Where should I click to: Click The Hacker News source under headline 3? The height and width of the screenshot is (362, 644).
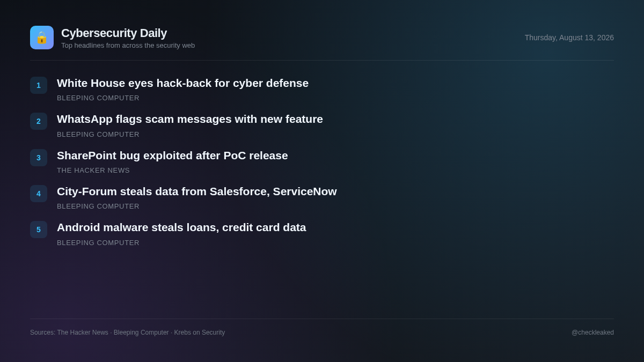93,171
